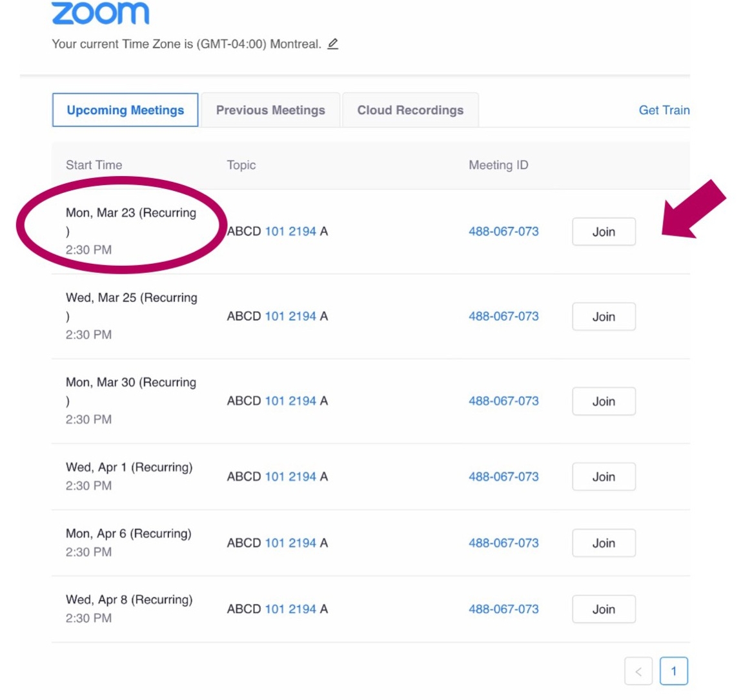The image size is (741, 700).
Task: Join the Mon, Apr 6 meeting
Action: pyautogui.click(x=604, y=543)
